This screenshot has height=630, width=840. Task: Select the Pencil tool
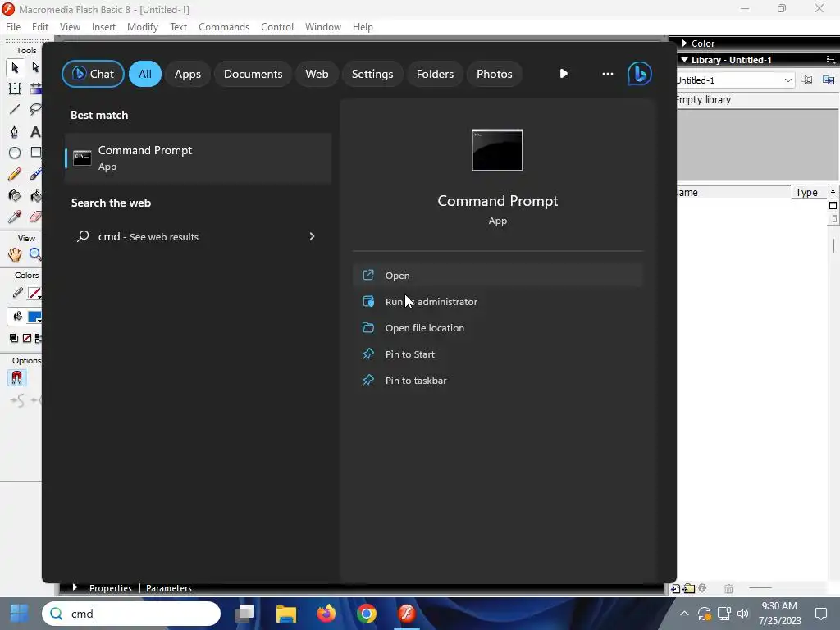[x=15, y=174]
